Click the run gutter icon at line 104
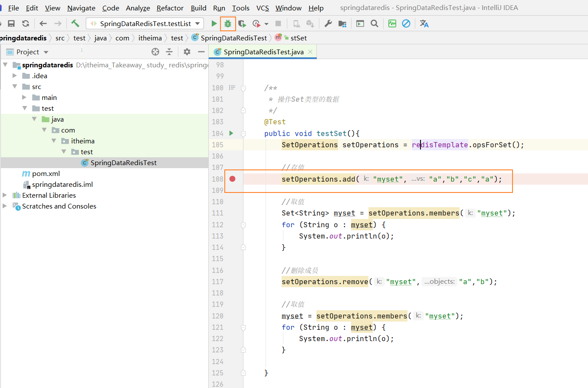This screenshot has width=588, height=388. (x=231, y=133)
